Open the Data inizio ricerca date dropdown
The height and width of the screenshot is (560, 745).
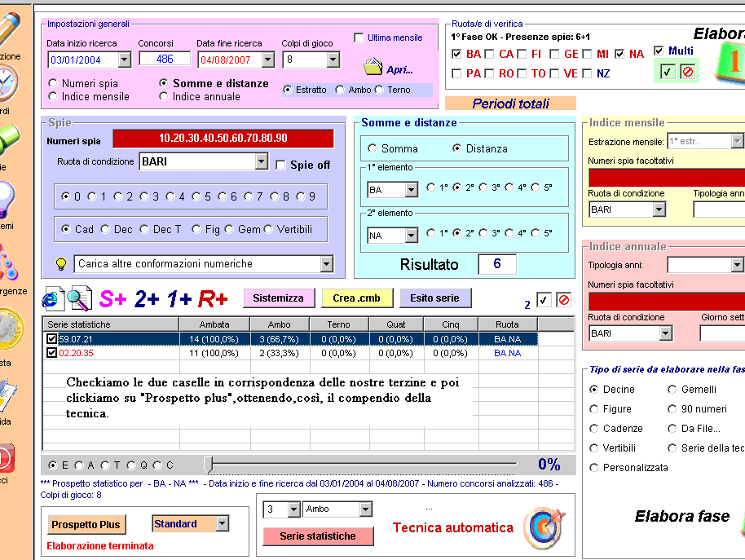point(125,60)
